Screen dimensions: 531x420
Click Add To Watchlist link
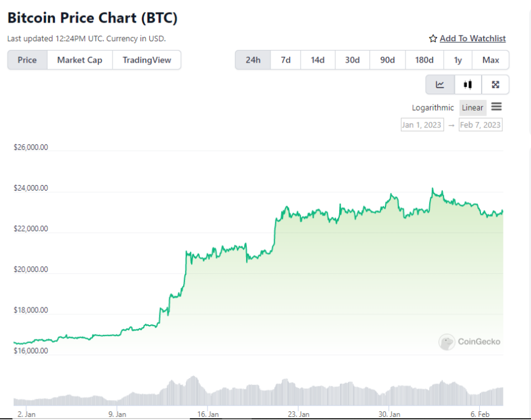(473, 39)
